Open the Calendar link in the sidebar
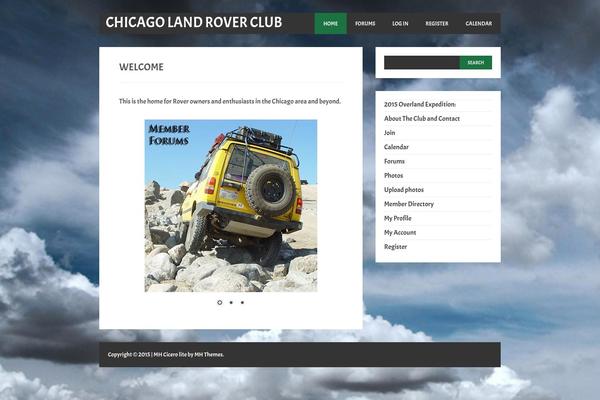The width and height of the screenshot is (600, 400). point(396,147)
